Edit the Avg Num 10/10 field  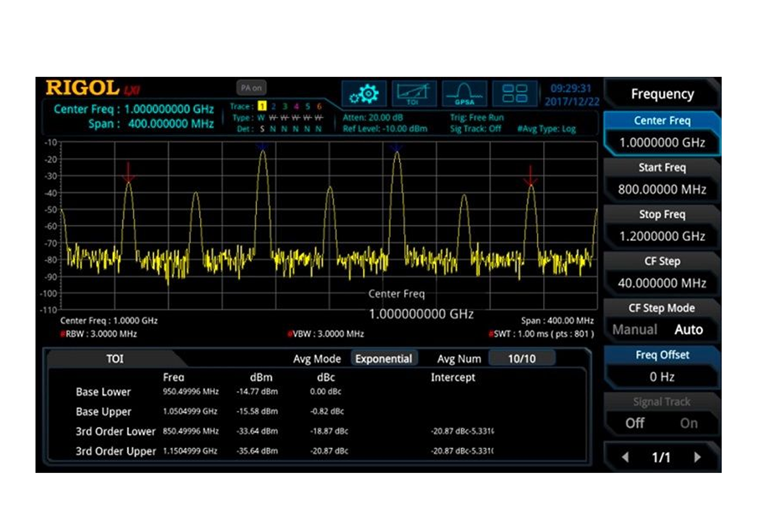pyautogui.click(x=521, y=359)
